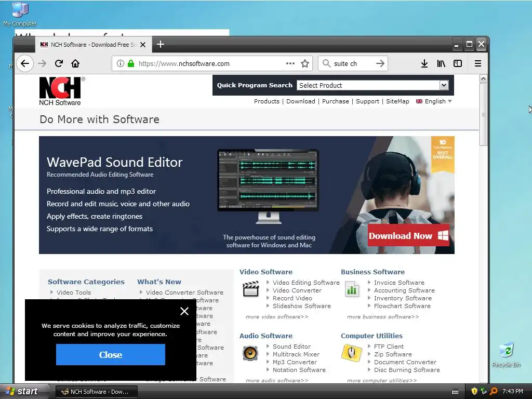
Task: Close the NCH Software browser tab
Action: click(x=143, y=45)
